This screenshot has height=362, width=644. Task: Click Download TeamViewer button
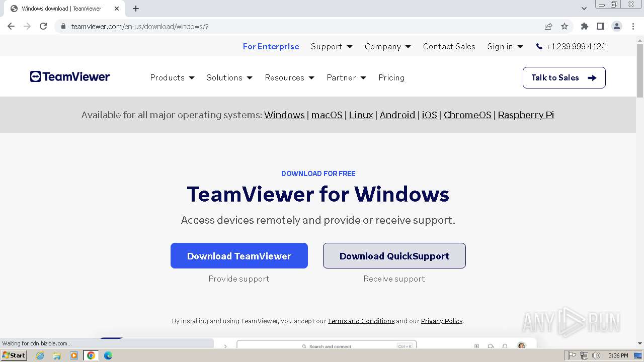click(x=239, y=255)
